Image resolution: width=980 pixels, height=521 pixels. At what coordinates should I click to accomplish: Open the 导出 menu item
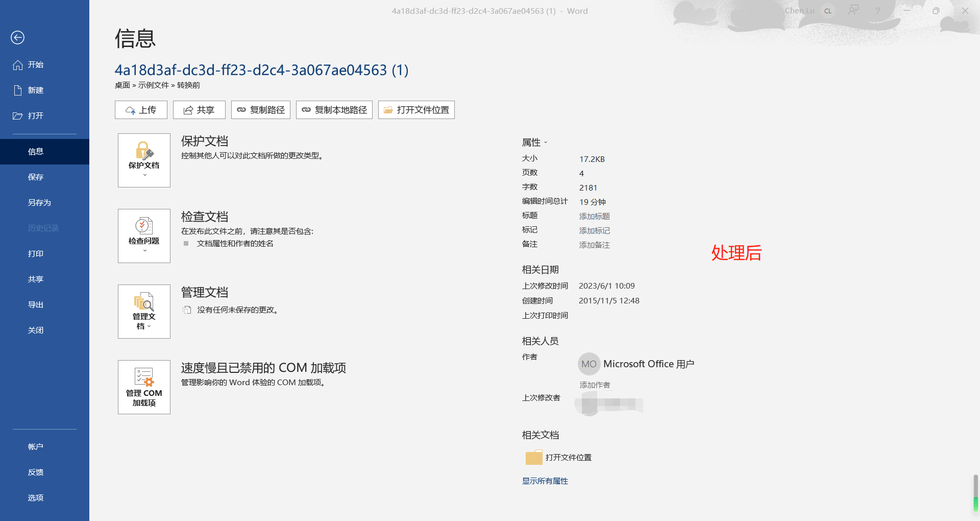point(35,304)
